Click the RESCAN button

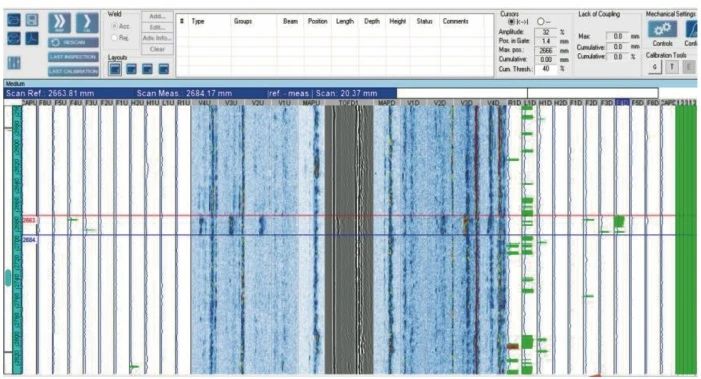coord(73,42)
